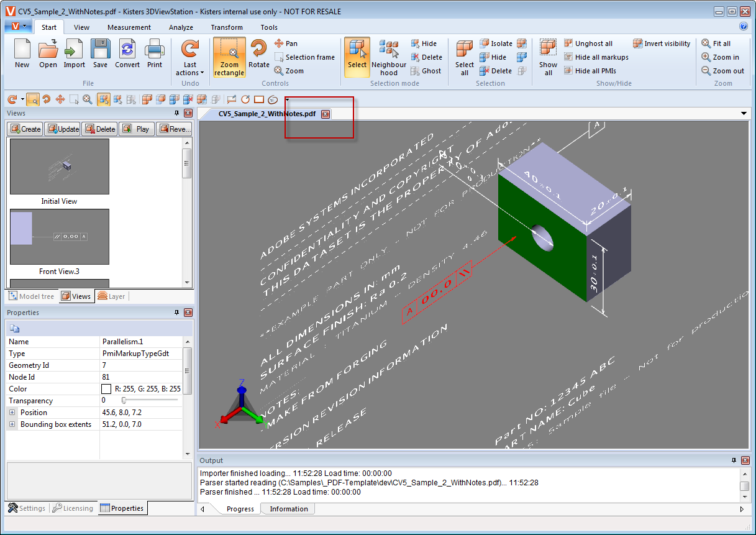Viewport: 756px width, 535px height.
Task: Toggle Selection frame control
Action: tap(304, 57)
